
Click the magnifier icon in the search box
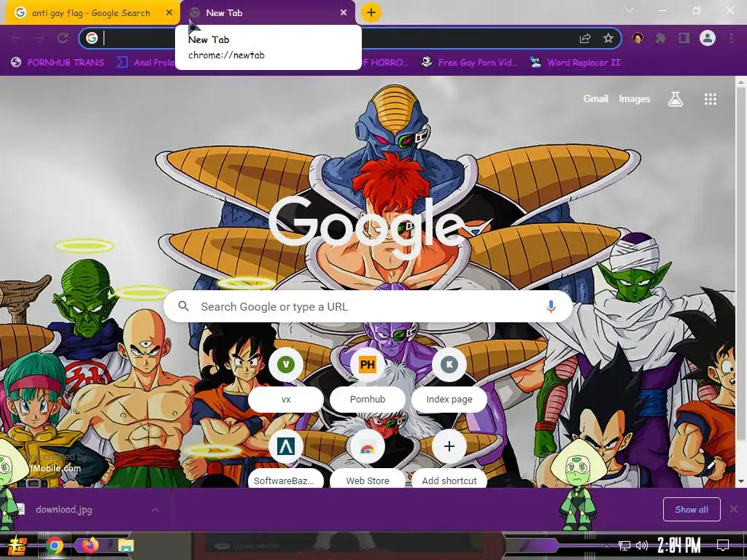183,306
